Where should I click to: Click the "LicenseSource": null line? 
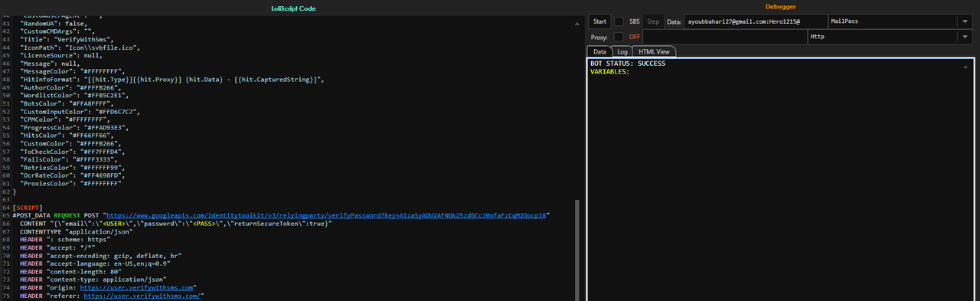pyautogui.click(x=61, y=55)
